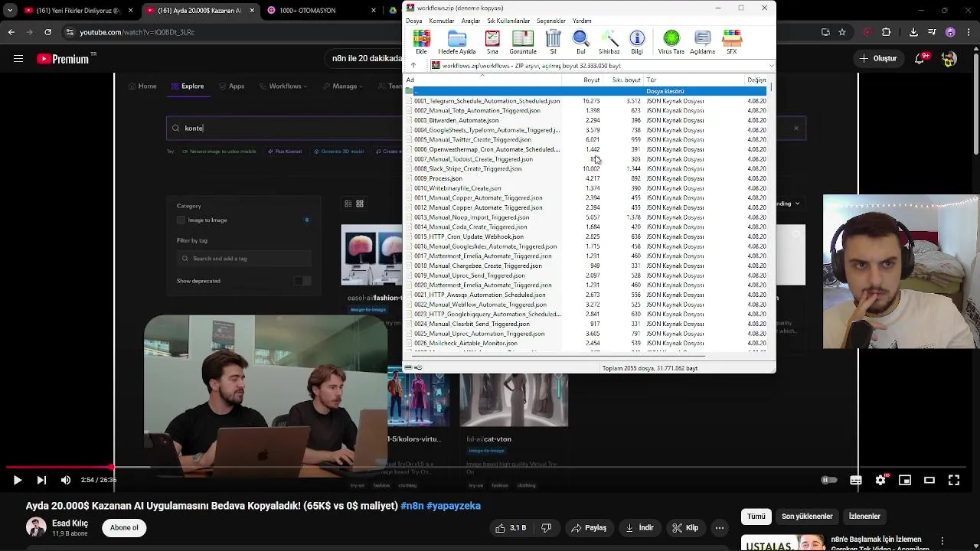Skip to next video in player
Viewport: 980px width, 551px height.
[41, 480]
